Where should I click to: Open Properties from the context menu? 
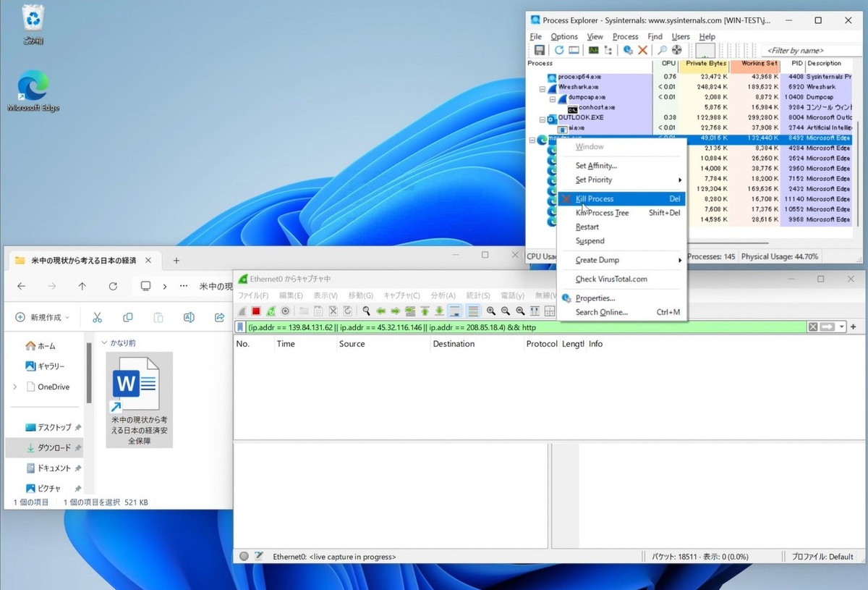[x=621, y=298]
